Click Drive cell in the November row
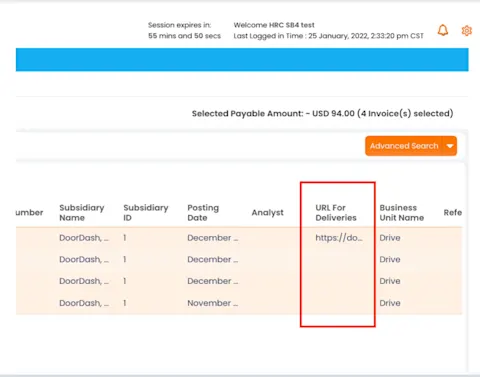The width and height of the screenshot is (480, 377). pyautogui.click(x=390, y=303)
